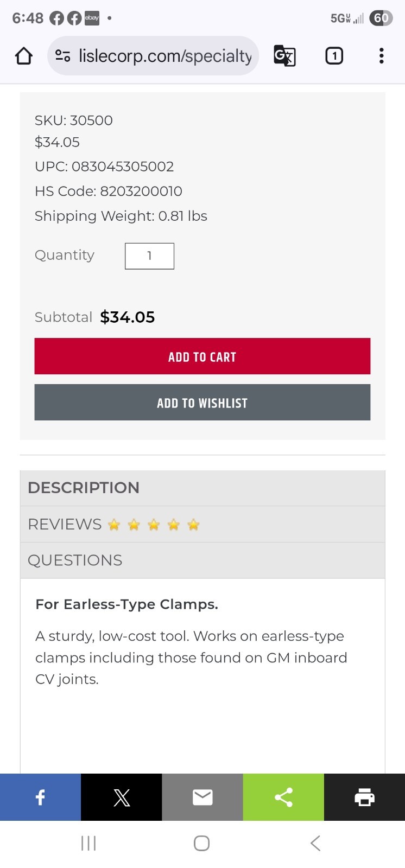Expand the Reviews section
The height and width of the screenshot is (868, 405).
[x=202, y=524]
